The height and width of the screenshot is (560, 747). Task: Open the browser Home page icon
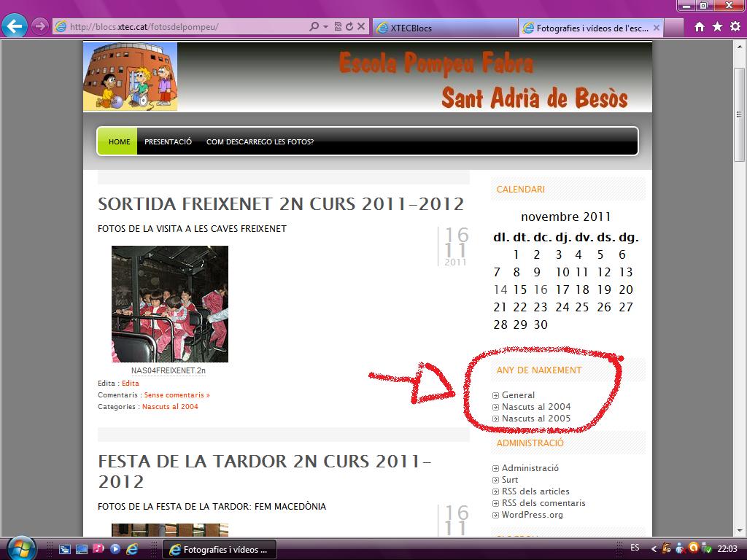click(700, 27)
